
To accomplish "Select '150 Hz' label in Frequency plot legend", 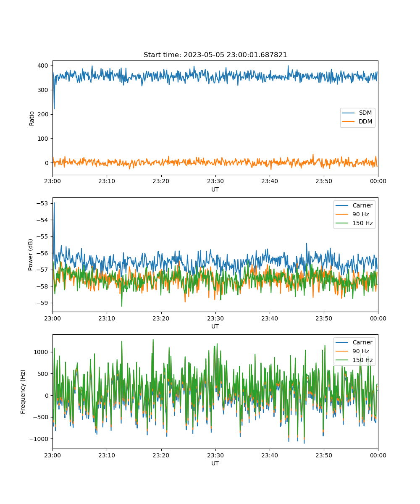I will [x=362, y=360].
